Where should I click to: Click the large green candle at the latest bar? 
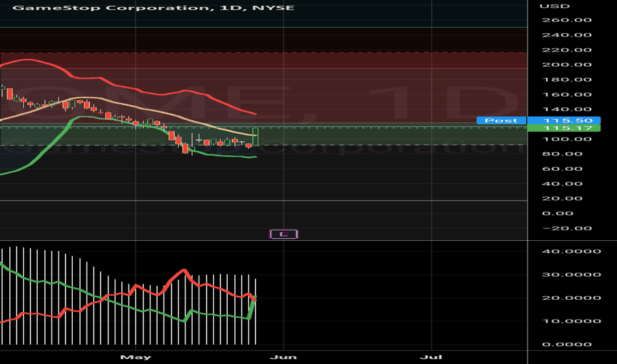[255, 137]
